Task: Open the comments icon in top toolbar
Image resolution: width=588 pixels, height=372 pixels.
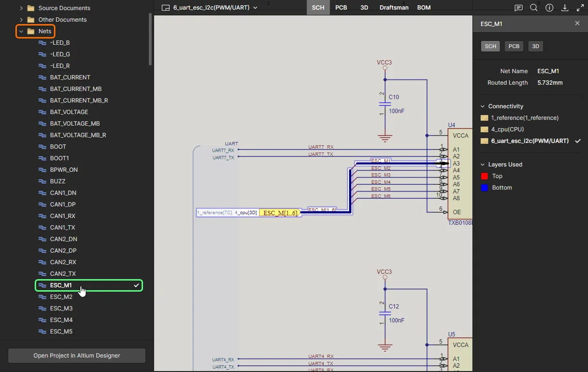Action: tap(518, 8)
